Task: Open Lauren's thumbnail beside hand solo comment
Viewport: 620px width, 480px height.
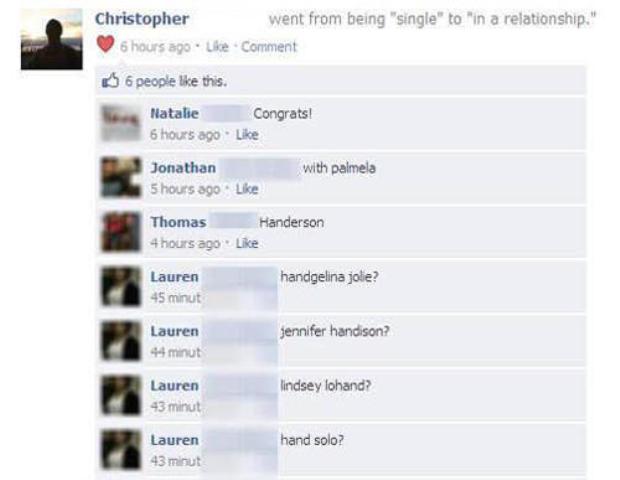Action: click(x=121, y=450)
